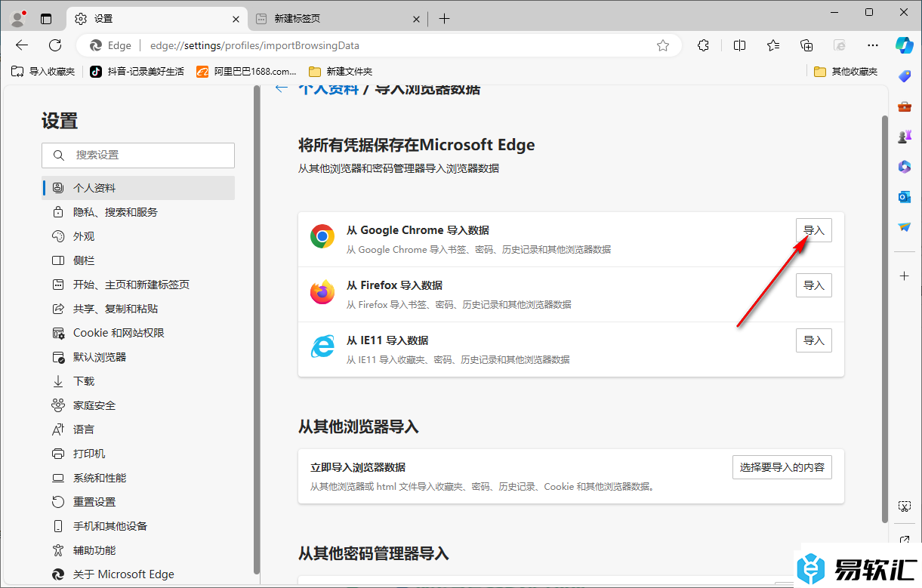This screenshot has height=588, width=922.
Task: Open 其他收藏夹 folder
Action: coord(846,72)
